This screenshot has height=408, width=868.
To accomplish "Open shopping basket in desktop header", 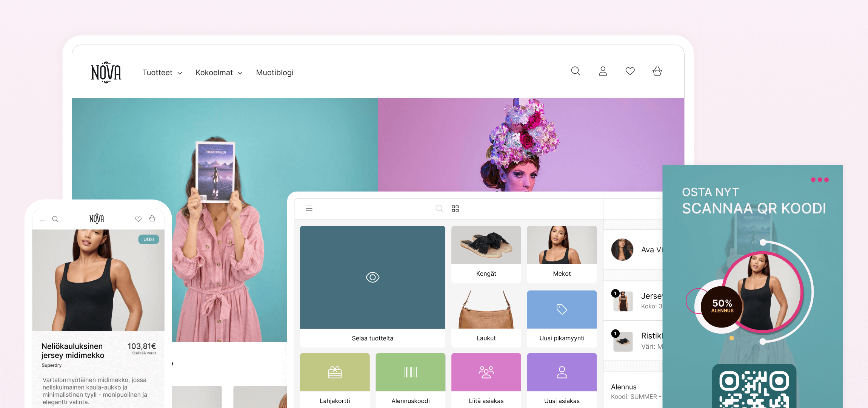I will point(657,71).
